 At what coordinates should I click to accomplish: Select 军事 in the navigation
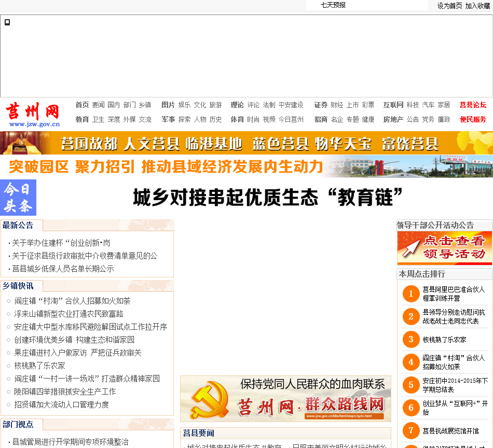[x=168, y=119]
